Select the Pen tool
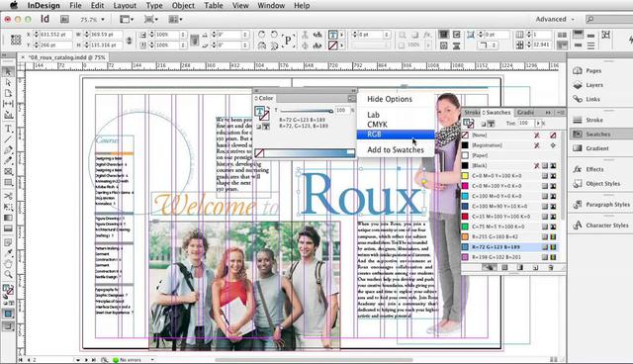The height and width of the screenshot is (364, 633). pos(8,150)
